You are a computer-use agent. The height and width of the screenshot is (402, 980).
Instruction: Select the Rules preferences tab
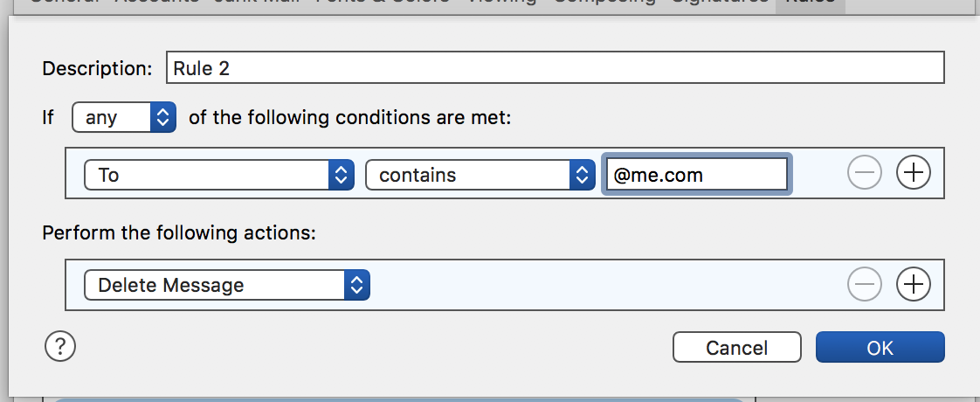pos(810,3)
